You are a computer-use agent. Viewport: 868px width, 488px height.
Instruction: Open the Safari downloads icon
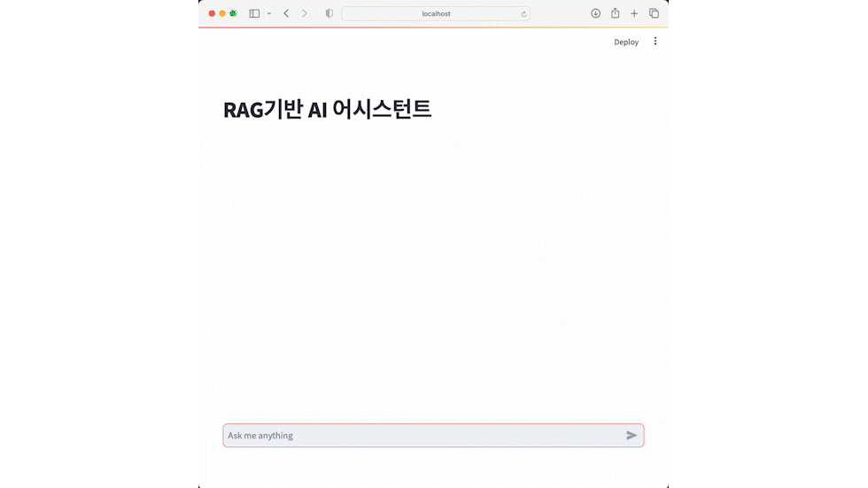coord(595,13)
